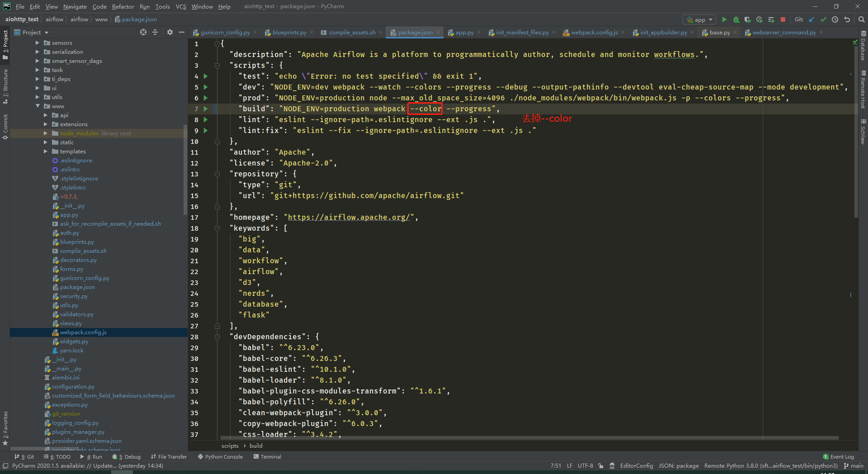
Task: Stop the running process with red square
Action: pos(783,19)
